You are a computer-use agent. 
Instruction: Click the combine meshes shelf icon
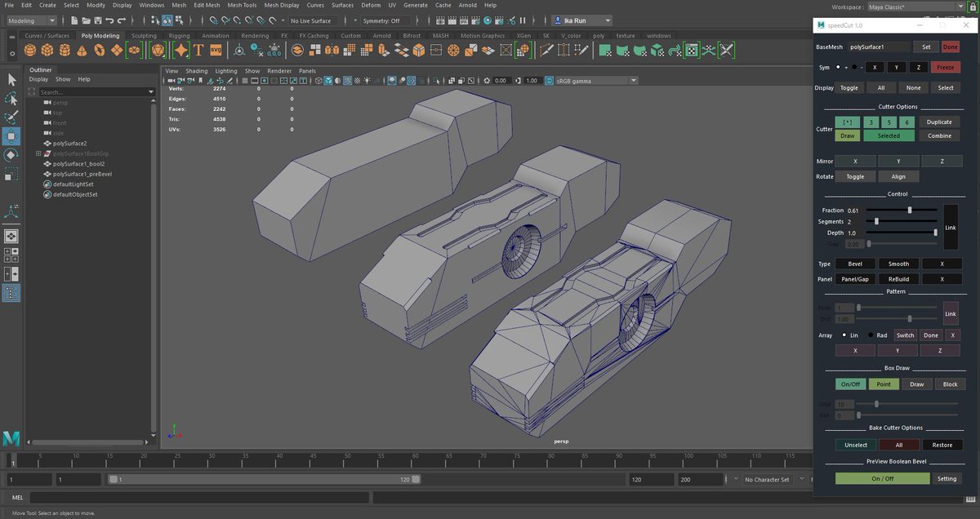[298, 50]
